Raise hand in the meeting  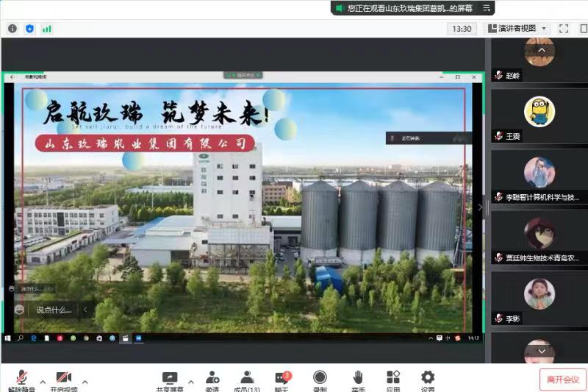coord(358,378)
